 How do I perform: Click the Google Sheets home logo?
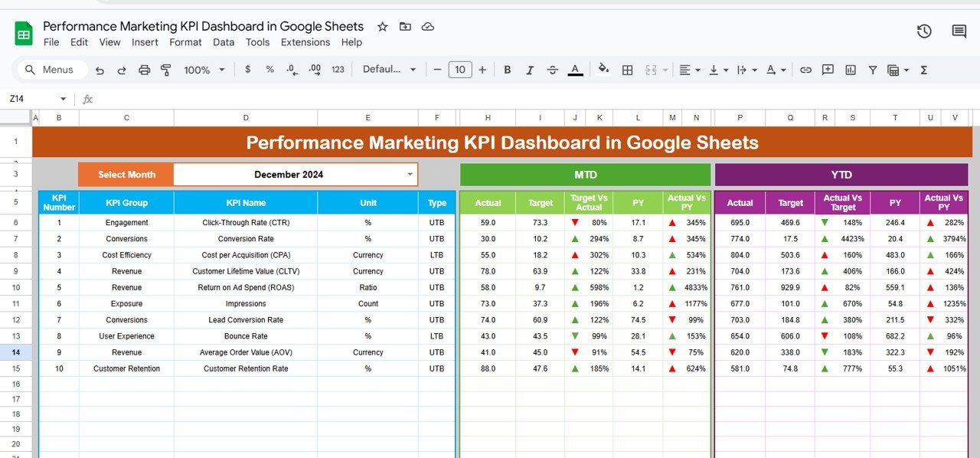point(24,34)
